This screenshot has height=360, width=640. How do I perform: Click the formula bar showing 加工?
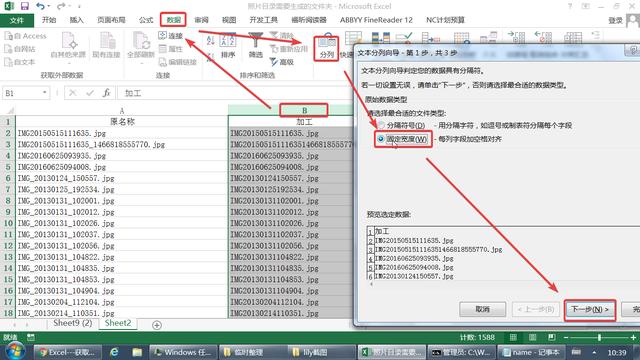[x=235, y=93]
